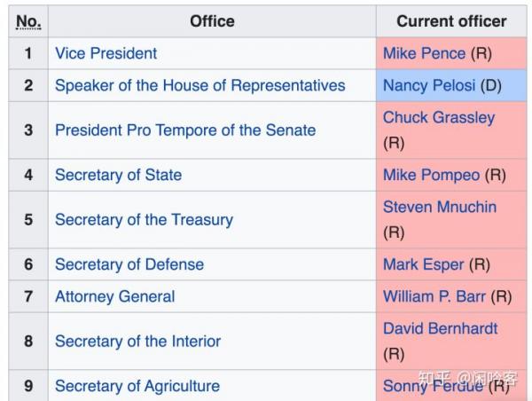Click the No. column header abbreviation
The height and width of the screenshot is (401, 532).
(x=27, y=21)
